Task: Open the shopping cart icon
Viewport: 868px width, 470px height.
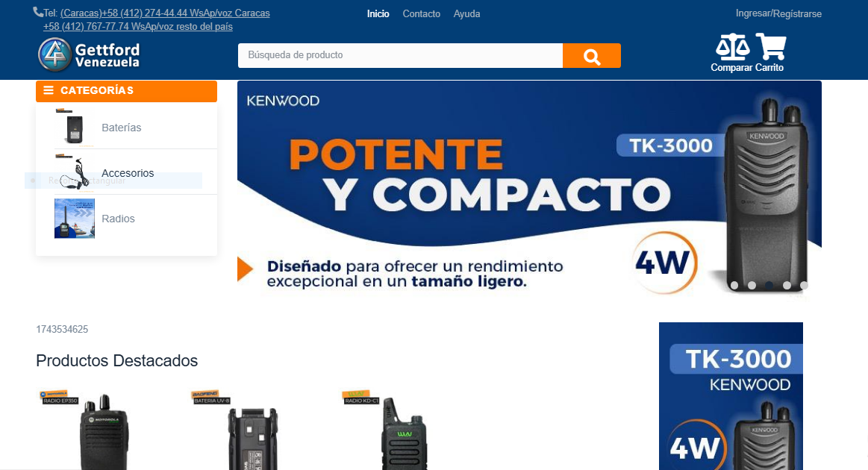Action: [771, 46]
